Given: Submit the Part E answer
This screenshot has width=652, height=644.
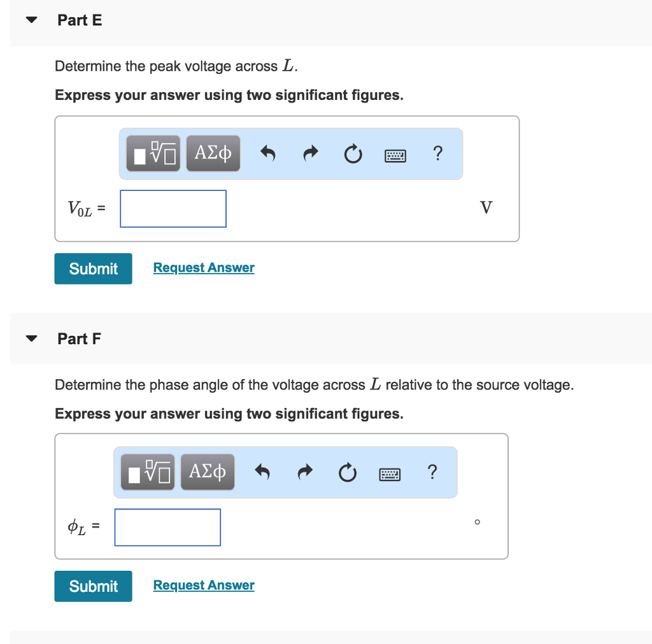Looking at the screenshot, I should coord(94,269).
